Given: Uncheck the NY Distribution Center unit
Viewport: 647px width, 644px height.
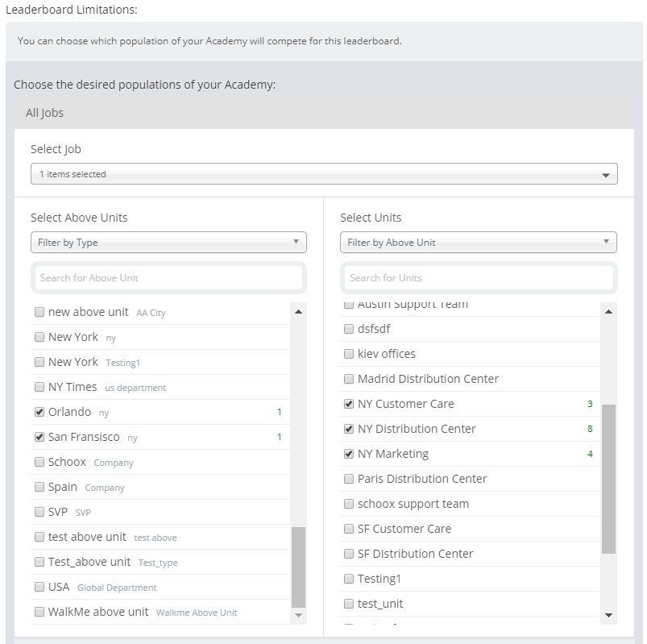Looking at the screenshot, I should pos(349,429).
